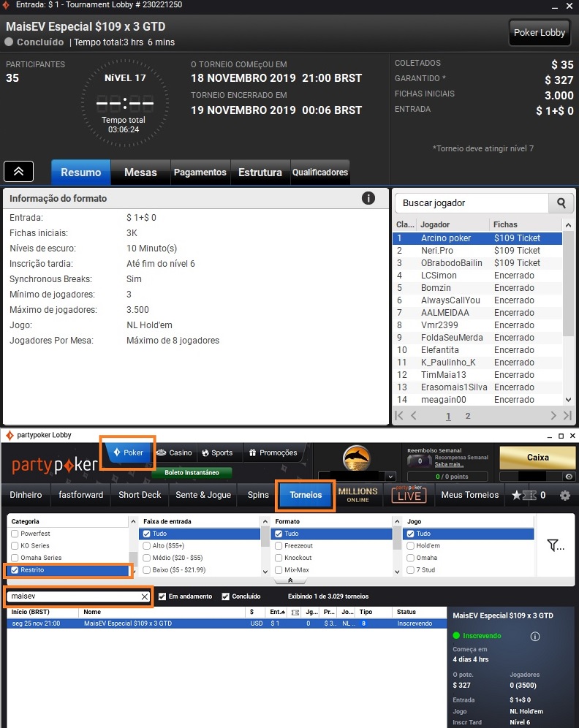Go to previous page of player list

pyautogui.click(x=414, y=416)
